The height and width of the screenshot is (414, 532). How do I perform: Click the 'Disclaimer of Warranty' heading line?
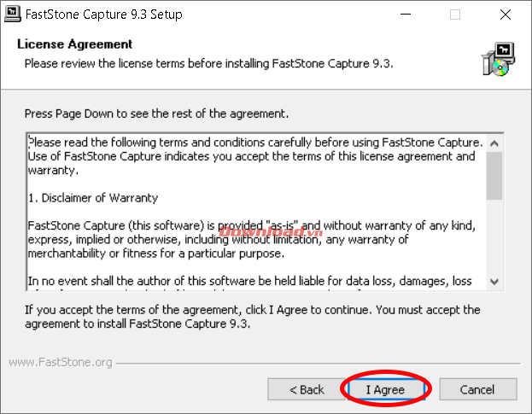tap(93, 198)
